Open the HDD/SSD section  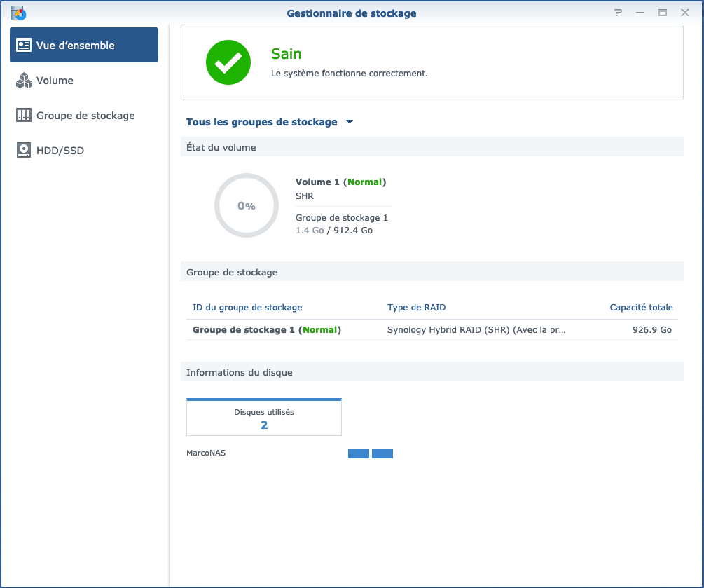coord(84,151)
